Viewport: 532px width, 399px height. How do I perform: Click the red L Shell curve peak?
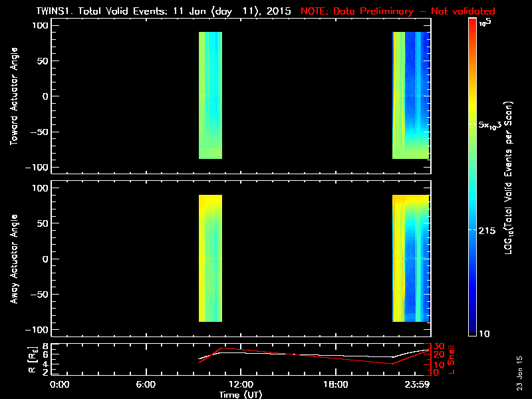[223, 348]
